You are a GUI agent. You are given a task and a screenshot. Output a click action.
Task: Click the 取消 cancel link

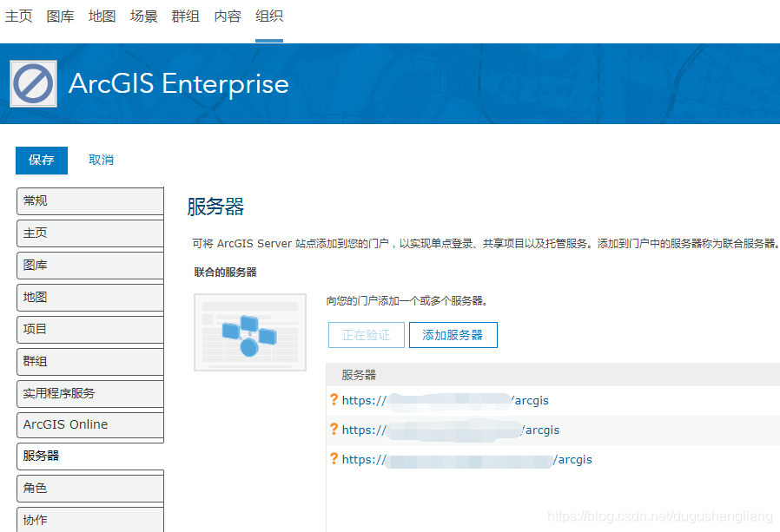pos(101,160)
